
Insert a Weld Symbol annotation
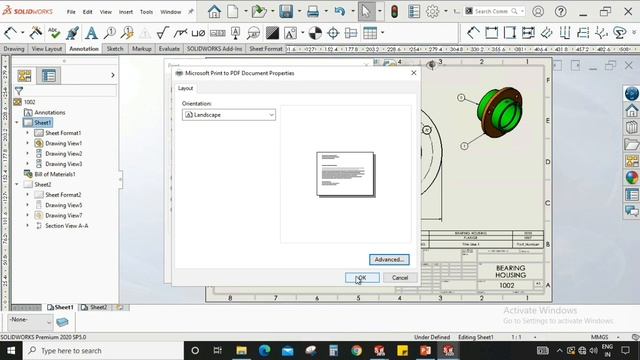click(180, 33)
